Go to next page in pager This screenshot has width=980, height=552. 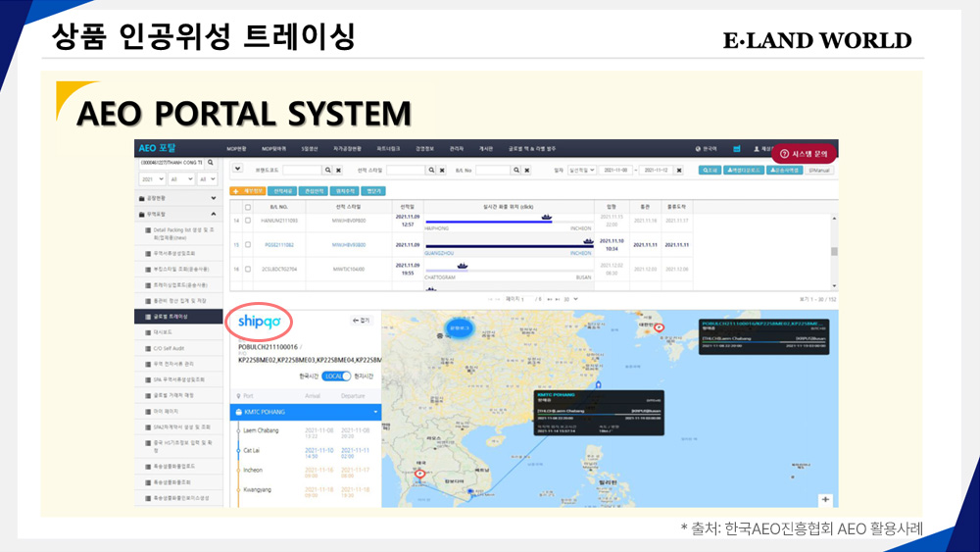coord(550,299)
